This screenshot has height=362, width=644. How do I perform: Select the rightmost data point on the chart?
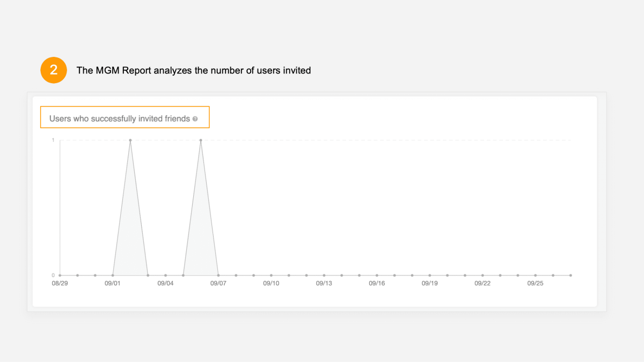pos(570,275)
